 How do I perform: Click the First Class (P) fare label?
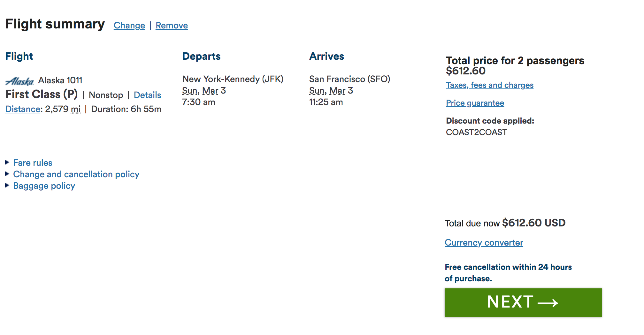click(x=42, y=95)
